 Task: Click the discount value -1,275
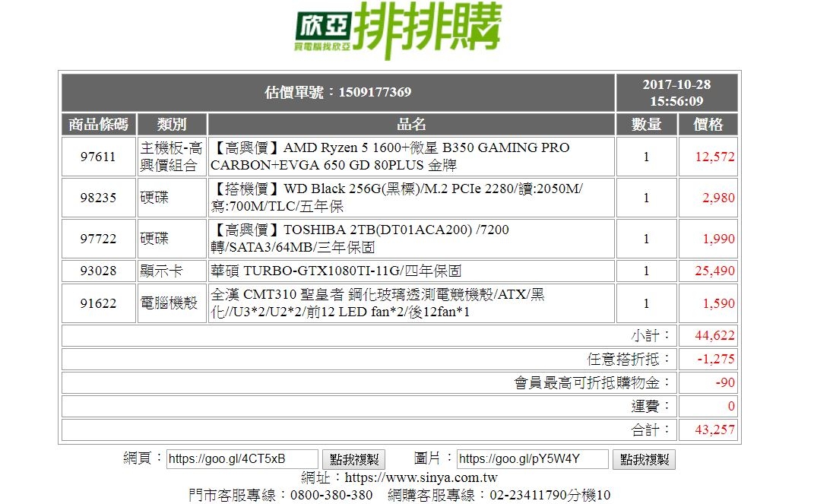(x=716, y=359)
